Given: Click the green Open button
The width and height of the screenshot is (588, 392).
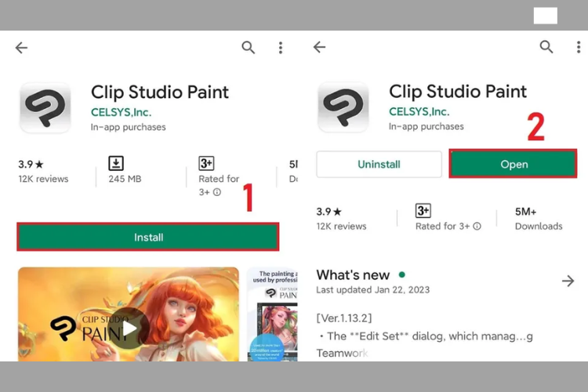Looking at the screenshot, I should [x=513, y=164].
